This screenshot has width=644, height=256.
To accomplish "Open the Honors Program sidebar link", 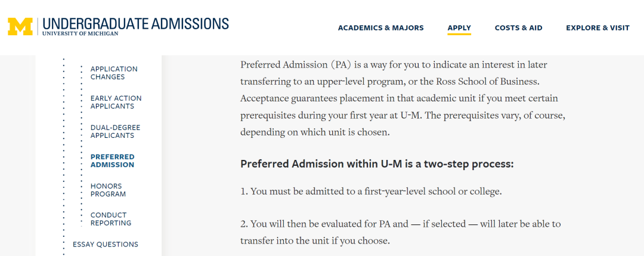I will coord(109,190).
